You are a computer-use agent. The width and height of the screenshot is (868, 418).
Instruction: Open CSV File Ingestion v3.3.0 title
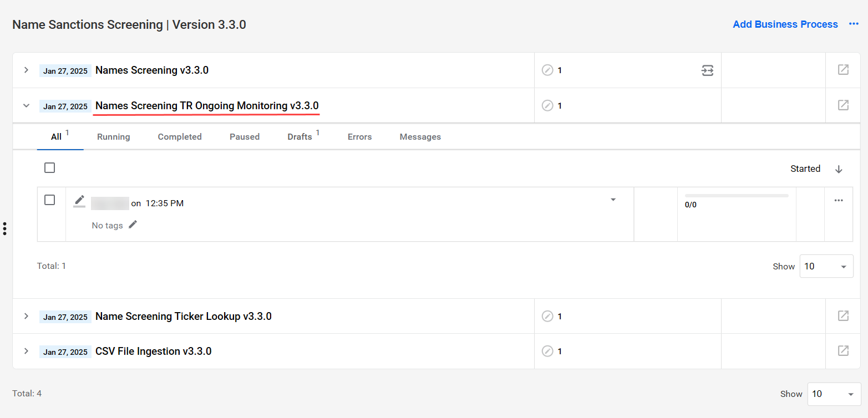pos(154,351)
